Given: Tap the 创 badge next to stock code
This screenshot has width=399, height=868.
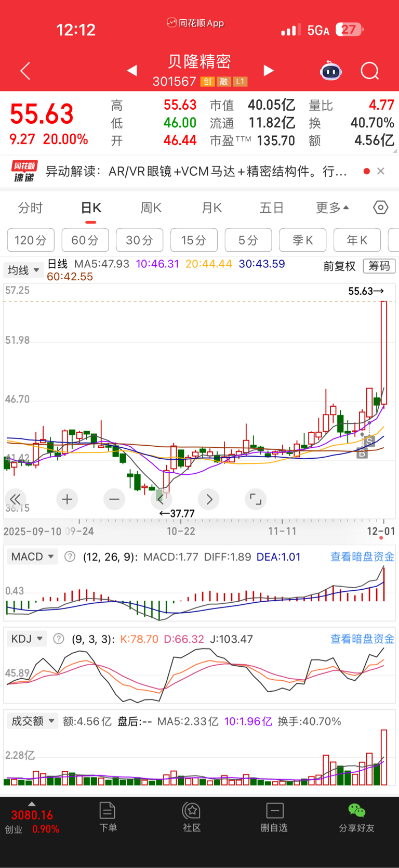Looking at the screenshot, I should point(207,82).
